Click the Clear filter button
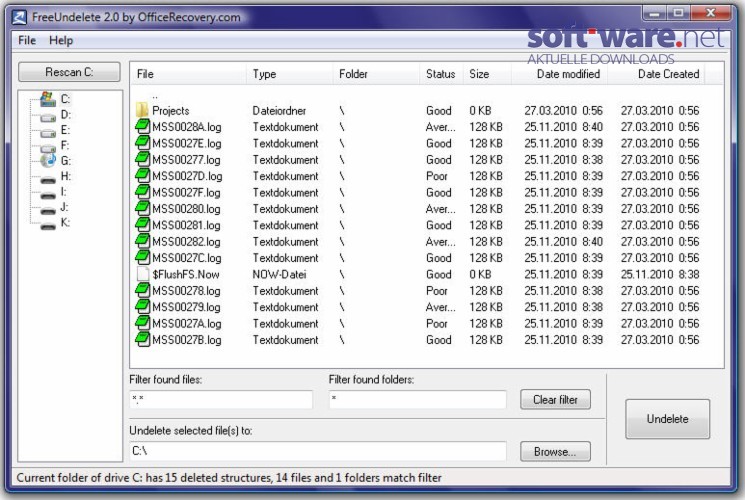The image size is (745, 500). pyautogui.click(x=555, y=400)
